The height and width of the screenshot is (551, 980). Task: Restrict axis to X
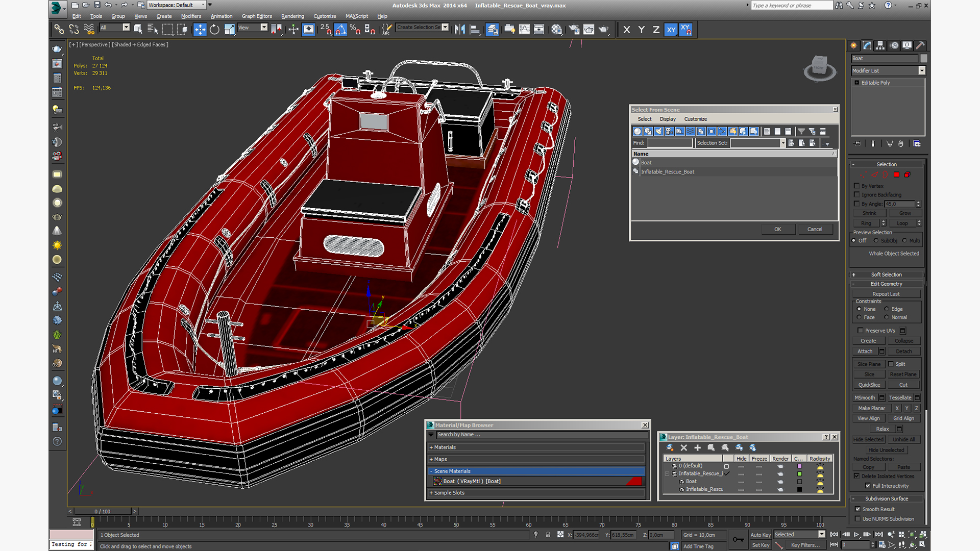(627, 30)
